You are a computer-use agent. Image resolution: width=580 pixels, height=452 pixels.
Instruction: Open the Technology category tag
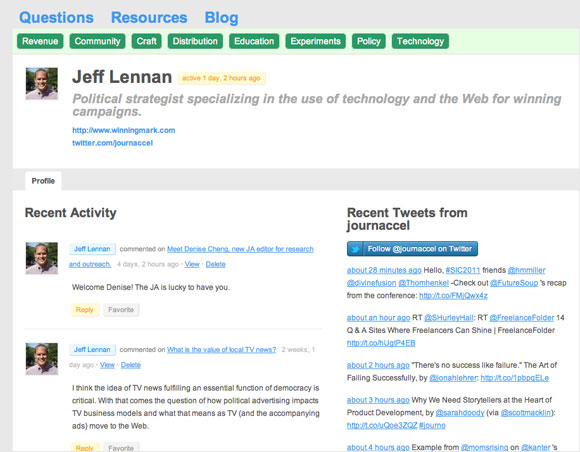pyautogui.click(x=420, y=41)
